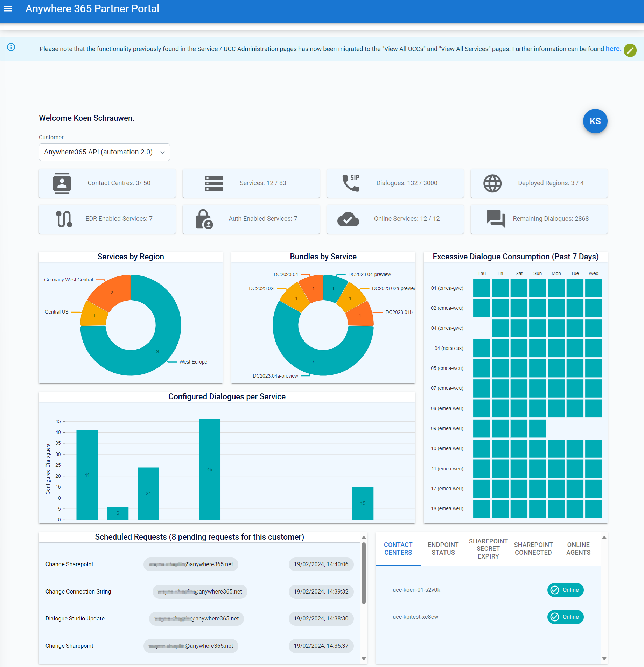Viewport: 644px width, 667px height.
Task: Open the SharePoint Secret Expiry tab
Action: pyautogui.click(x=488, y=549)
